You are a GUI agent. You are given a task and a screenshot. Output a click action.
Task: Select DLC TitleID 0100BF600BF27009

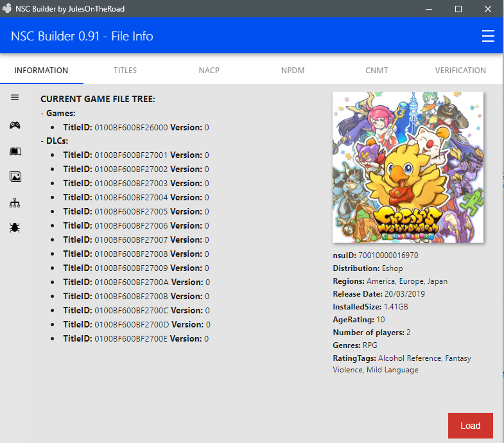click(x=136, y=268)
